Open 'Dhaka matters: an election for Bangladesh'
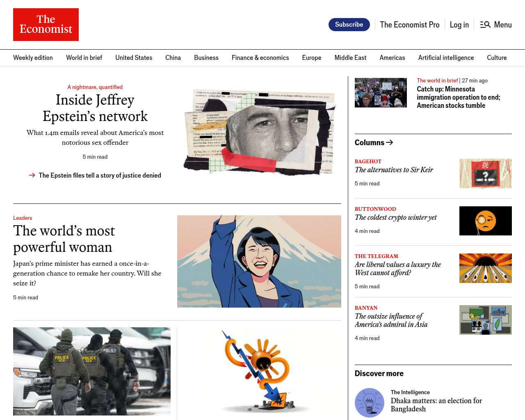The image size is (525, 420). point(436,405)
